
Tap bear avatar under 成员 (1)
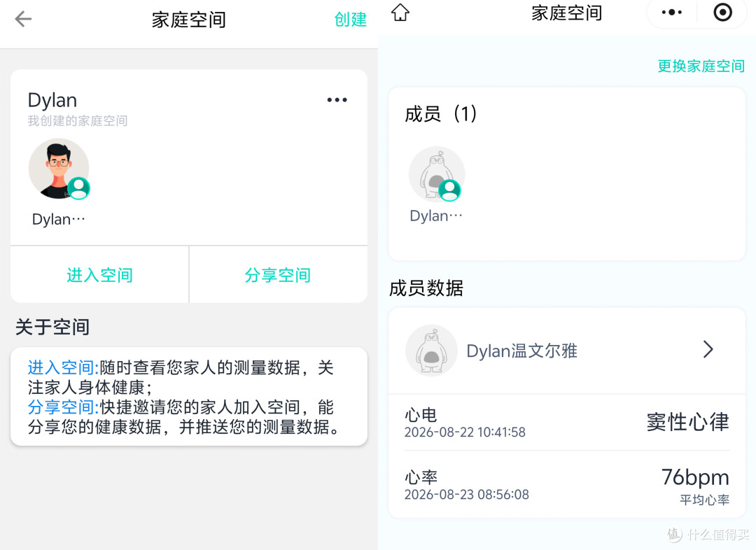point(437,174)
